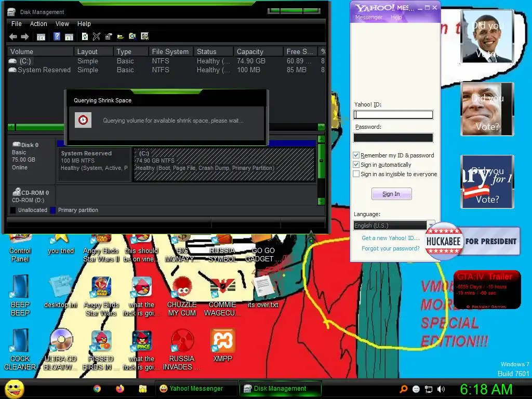532x399 pixels.
Task: Click the File System column header
Action: coord(170,51)
